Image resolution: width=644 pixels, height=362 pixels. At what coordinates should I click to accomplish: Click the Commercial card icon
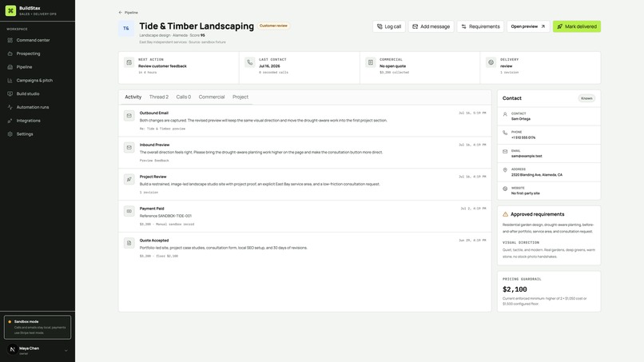[x=371, y=62]
